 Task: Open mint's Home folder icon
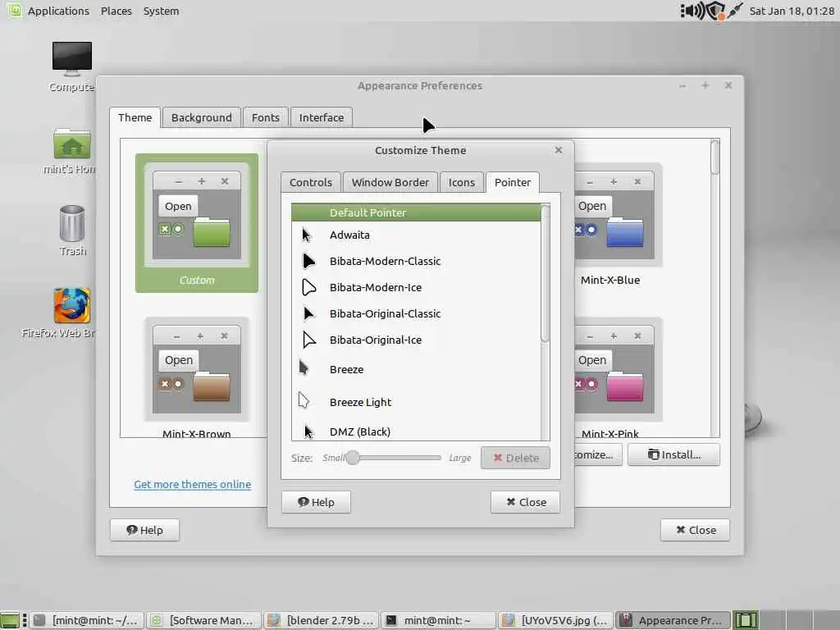(x=72, y=144)
